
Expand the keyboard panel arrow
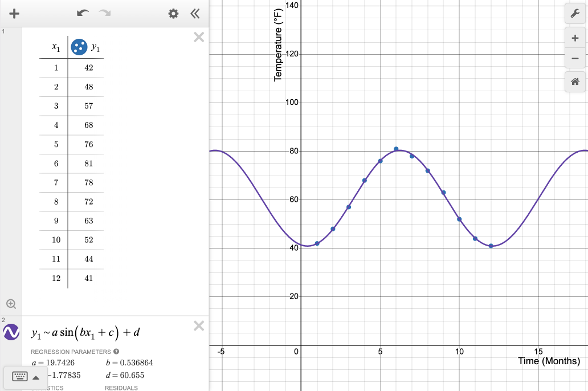[x=36, y=377]
